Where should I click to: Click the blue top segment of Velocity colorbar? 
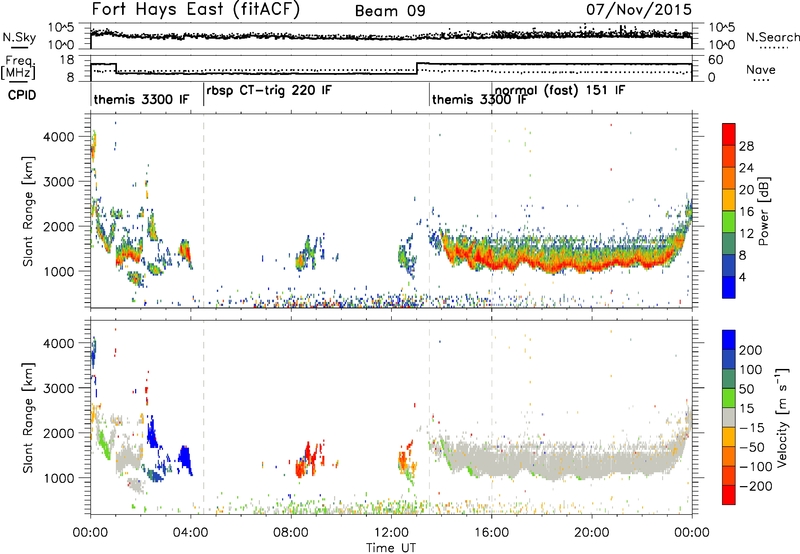point(729,340)
